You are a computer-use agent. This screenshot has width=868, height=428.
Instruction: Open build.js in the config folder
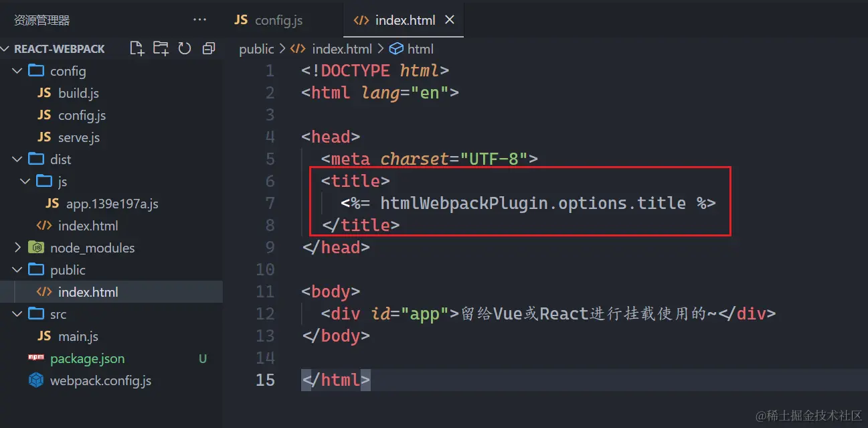click(x=78, y=93)
